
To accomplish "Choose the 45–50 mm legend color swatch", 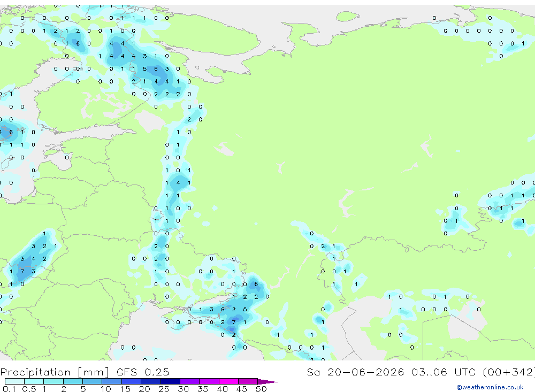I will [248, 381].
